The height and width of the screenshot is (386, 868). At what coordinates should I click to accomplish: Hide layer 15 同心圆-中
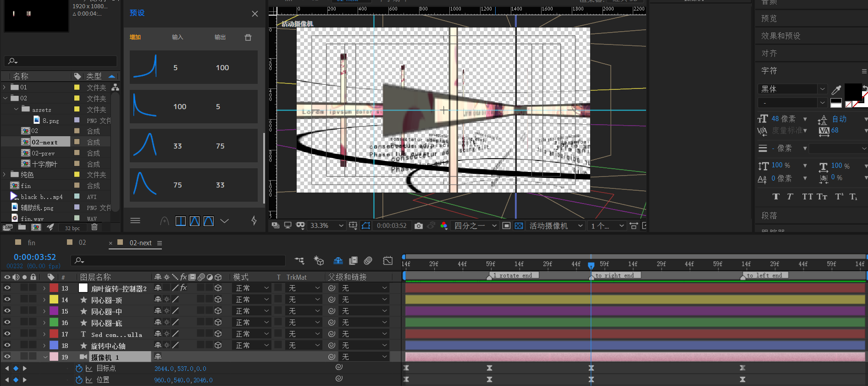coord(7,311)
